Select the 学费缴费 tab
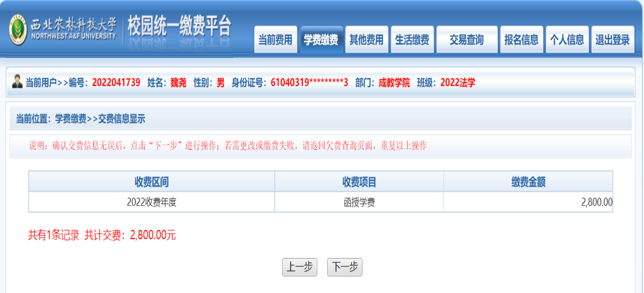 pyautogui.click(x=321, y=39)
